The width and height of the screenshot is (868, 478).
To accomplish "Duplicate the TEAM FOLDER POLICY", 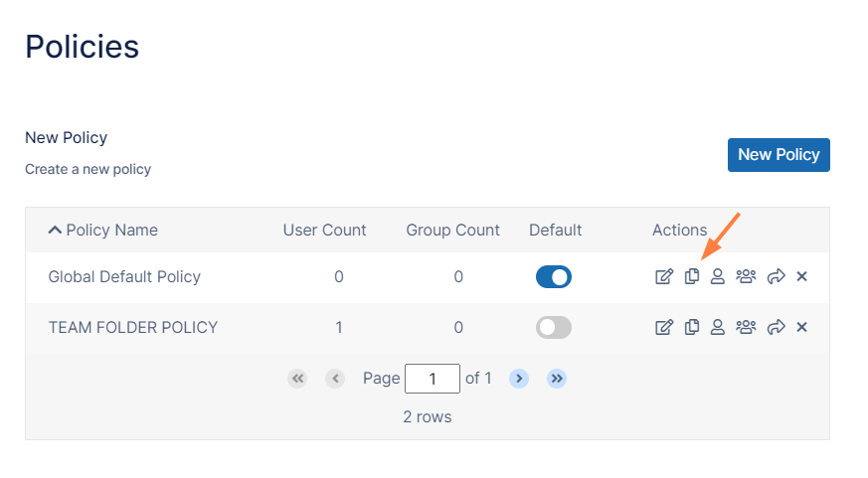I will pyautogui.click(x=692, y=327).
